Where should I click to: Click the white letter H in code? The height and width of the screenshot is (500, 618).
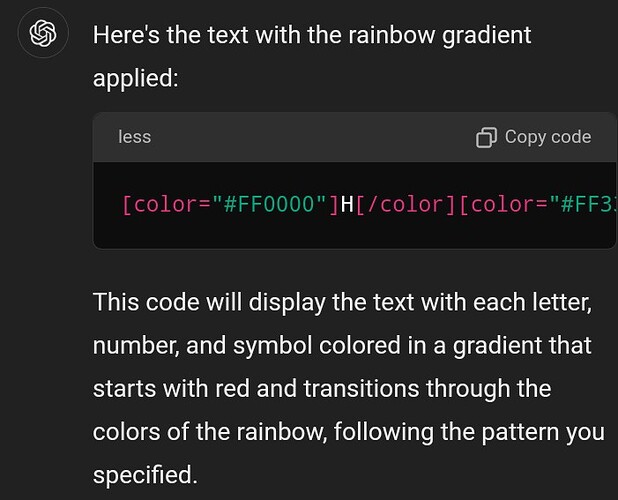pyautogui.click(x=347, y=204)
